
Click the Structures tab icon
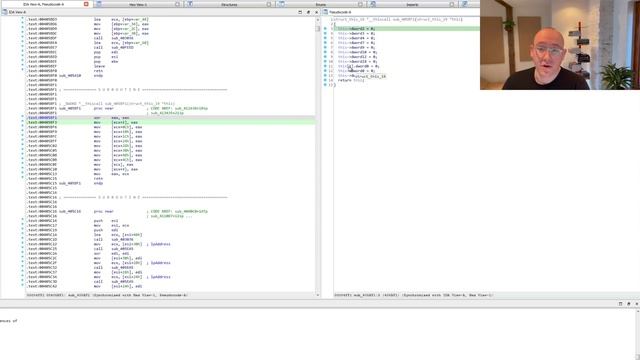[x=190, y=4]
